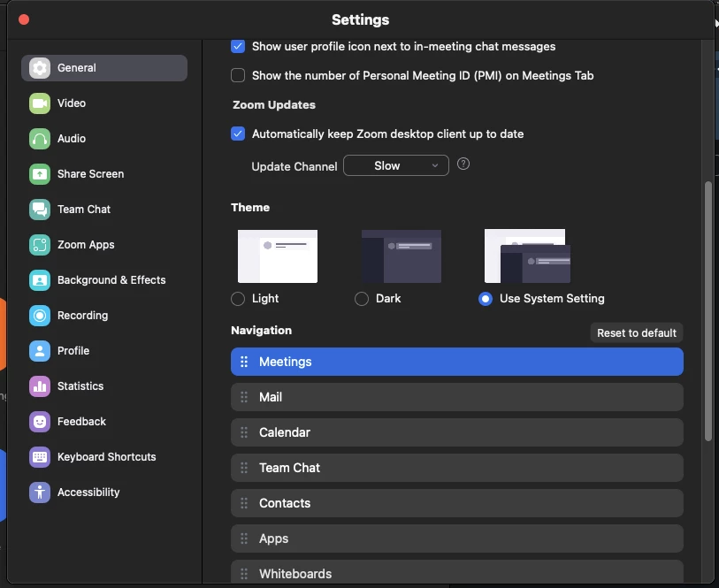The height and width of the screenshot is (588, 719).
Task: Click the Share Screen icon
Action: pyautogui.click(x=40, y=174)
